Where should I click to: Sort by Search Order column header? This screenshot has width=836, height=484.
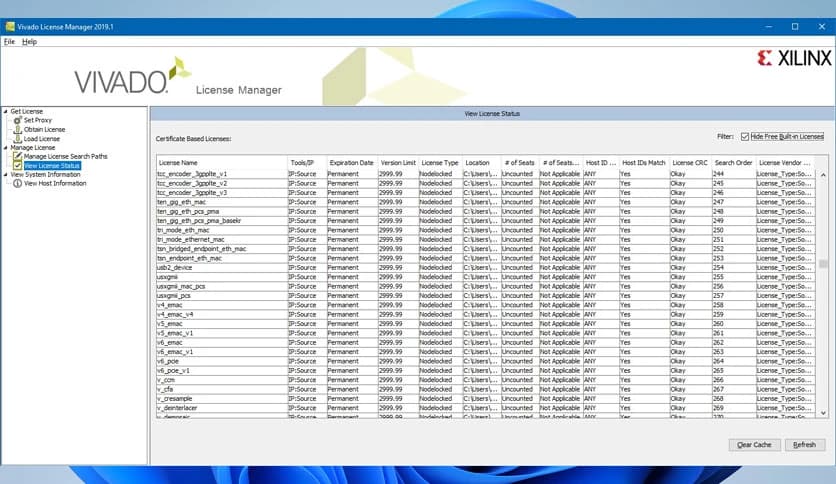pyautogui.click(x=733, y=163)
